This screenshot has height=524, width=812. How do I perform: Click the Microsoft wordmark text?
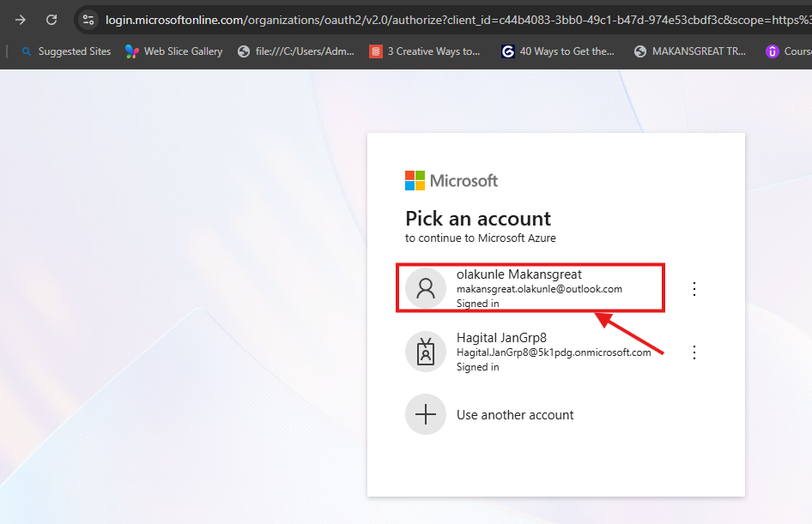[464, 181]
